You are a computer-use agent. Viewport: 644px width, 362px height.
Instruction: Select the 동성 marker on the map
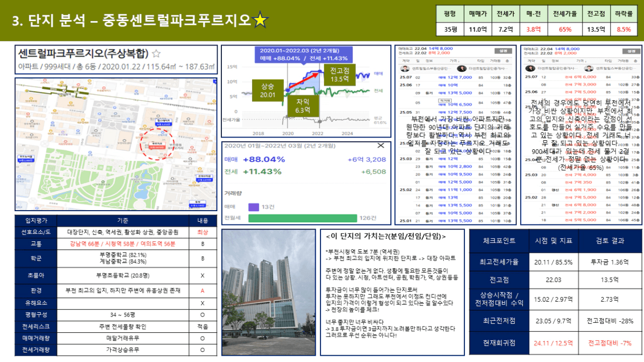(x=198, y=203)
